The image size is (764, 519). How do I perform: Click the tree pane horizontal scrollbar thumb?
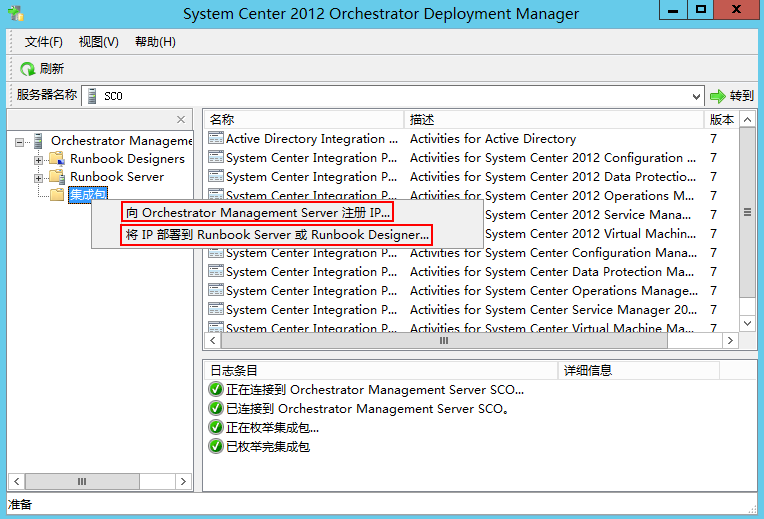[82, 481]
